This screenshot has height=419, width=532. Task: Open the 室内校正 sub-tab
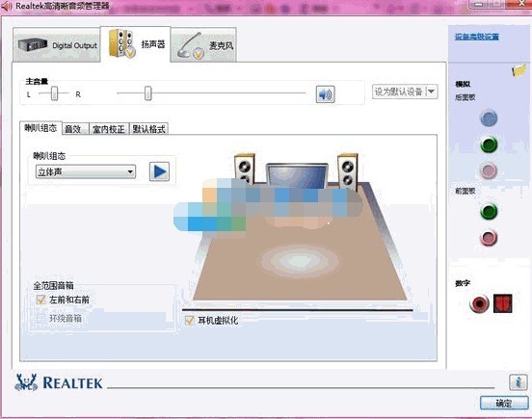[x=109, y=129]
